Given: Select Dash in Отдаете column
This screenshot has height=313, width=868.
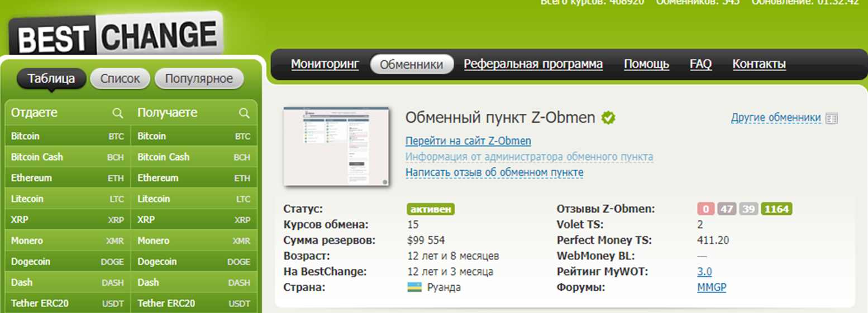Looking at the screenshot, I should click(68, 283).
